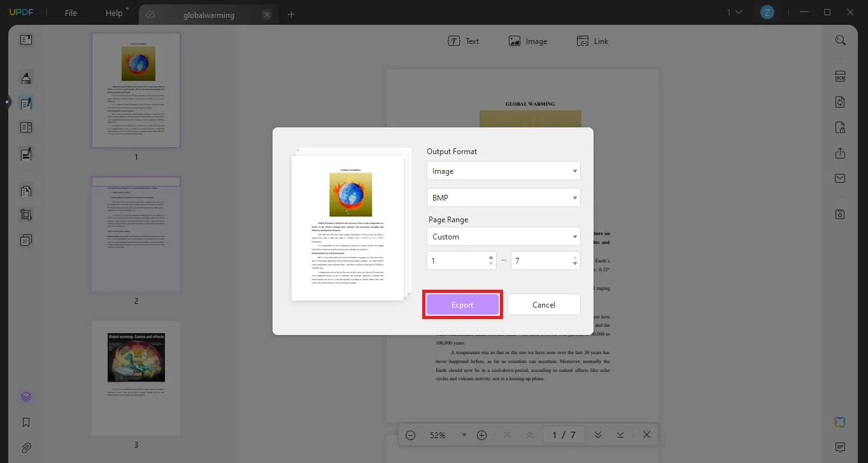Select the Image edit tool
This screenshot has width=868, height=463.
528,41
